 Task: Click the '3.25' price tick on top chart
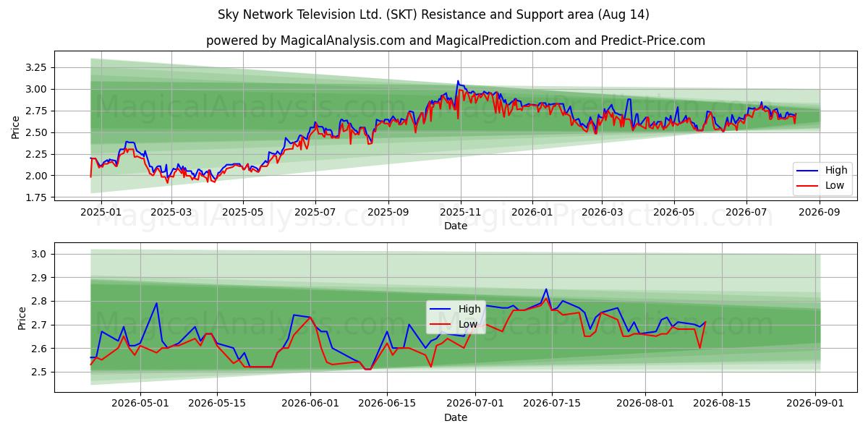(x=35, y=67)
